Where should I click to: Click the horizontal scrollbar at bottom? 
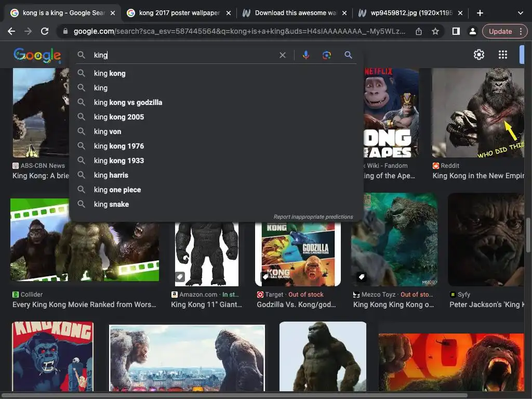pos(234,395)
